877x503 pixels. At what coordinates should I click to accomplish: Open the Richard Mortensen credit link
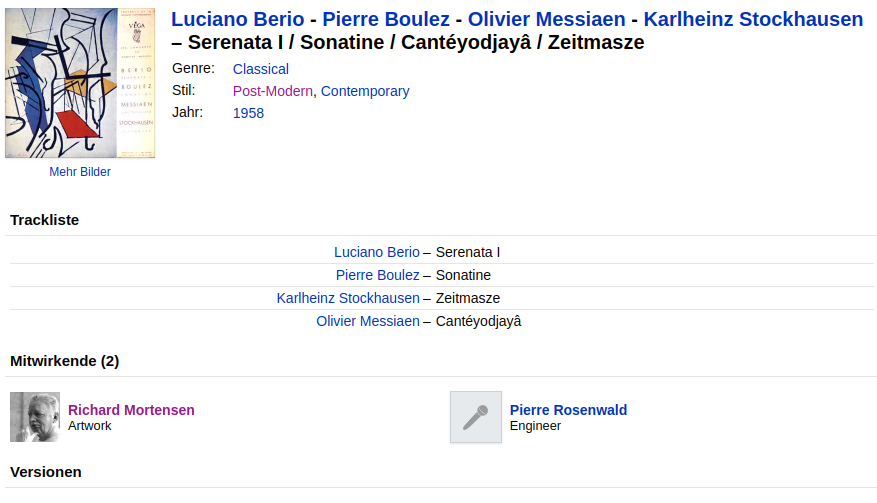click(131, 410)
